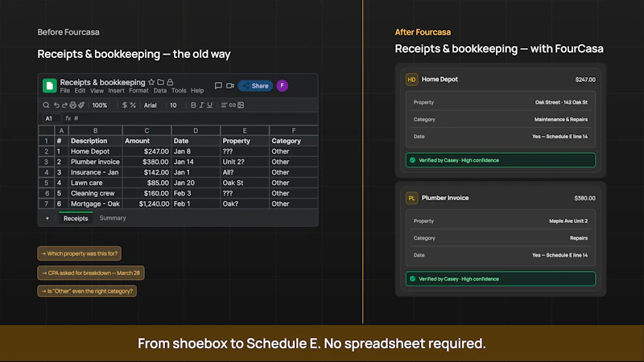Click the insert link icon
Viewport: 644px width, 362px height.
[x=233, y=105]
